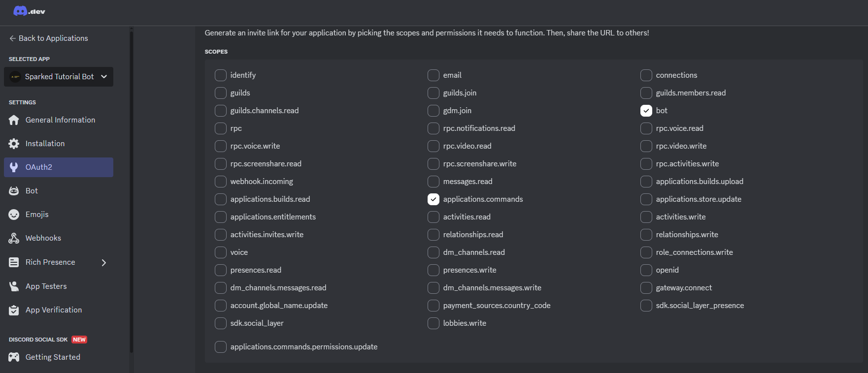Enable the email scope checkbox
The height and width of the screenshot is (373, 868).
pyautogui.click(x=434, y=75)
